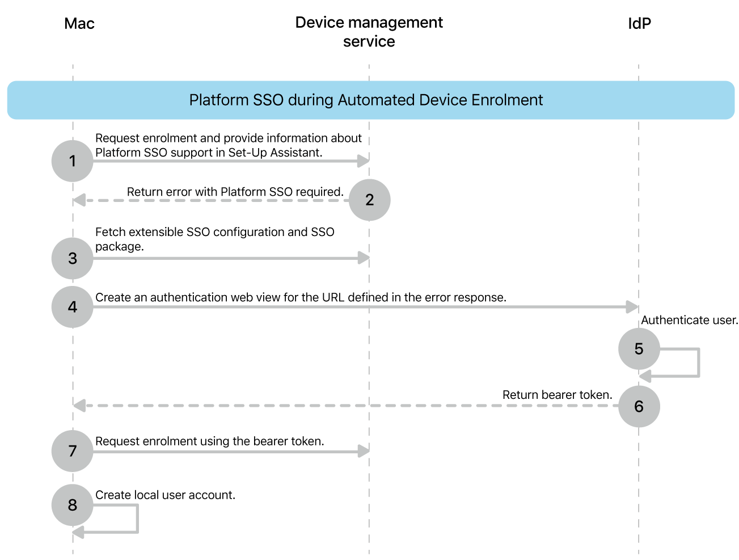Viewport: 739px width, 560px height.
Task: Click "Request enrolment using the bearer token."
Action: 210,441
